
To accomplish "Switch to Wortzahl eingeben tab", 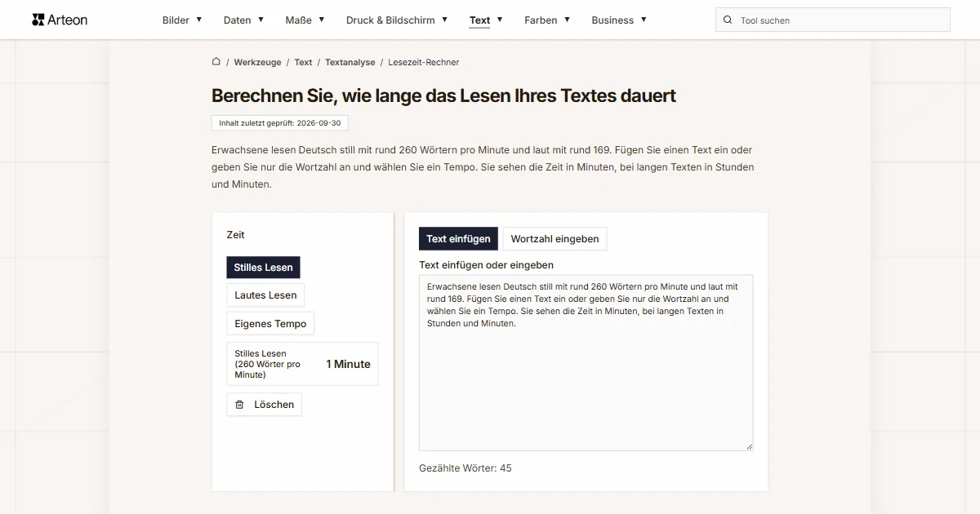I will [555, 239].
